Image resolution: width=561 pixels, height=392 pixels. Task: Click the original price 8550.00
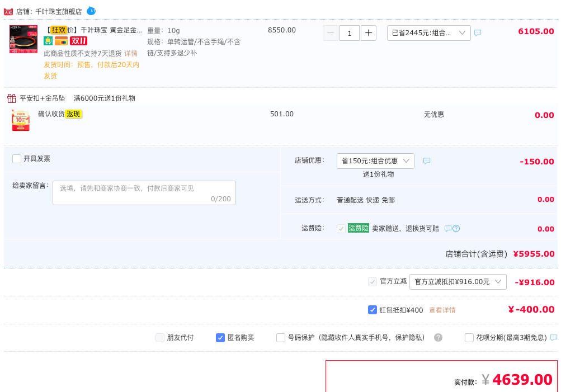click(x=282, y=30)
